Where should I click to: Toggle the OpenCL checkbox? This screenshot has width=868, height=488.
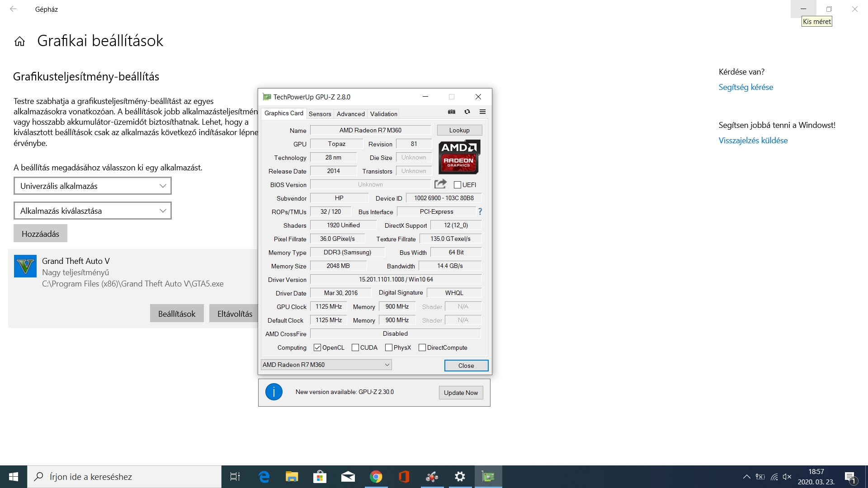tap(317, 347)
